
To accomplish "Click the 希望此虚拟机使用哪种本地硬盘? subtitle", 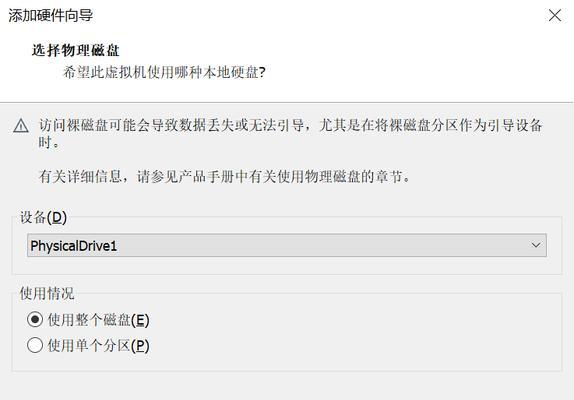I will pos(164,72).
